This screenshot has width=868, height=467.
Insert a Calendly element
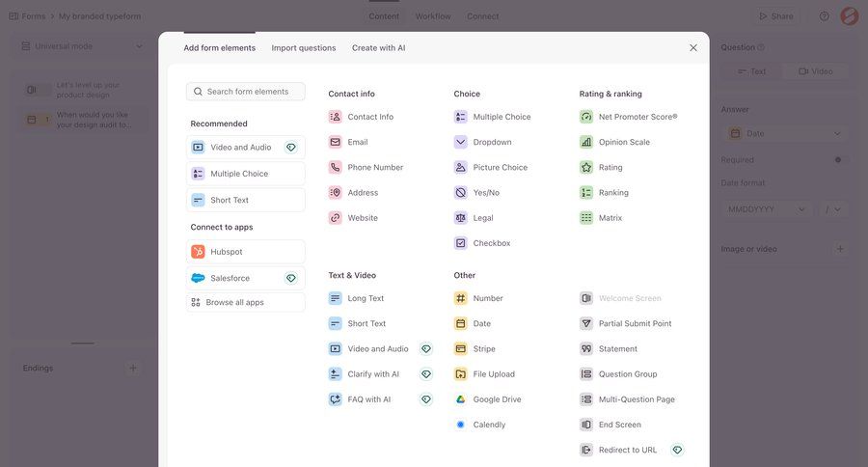[479, 425]
